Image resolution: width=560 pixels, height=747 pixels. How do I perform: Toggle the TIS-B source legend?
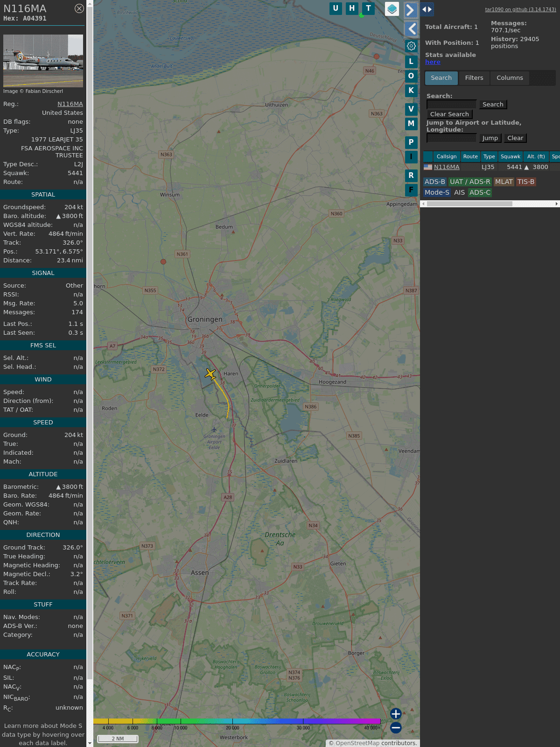pos(526,182)
